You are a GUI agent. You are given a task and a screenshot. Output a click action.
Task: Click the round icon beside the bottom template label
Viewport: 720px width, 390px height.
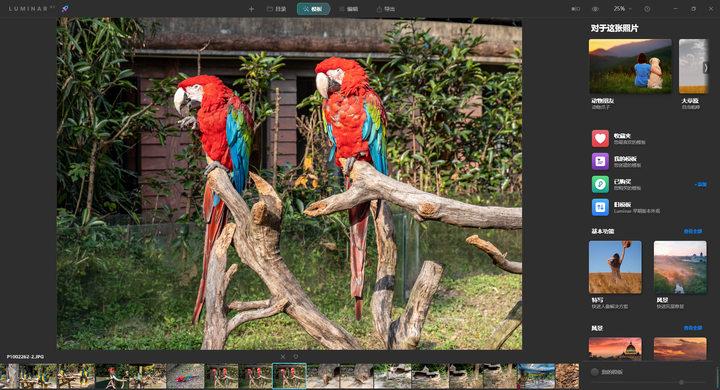click(595, 372)
